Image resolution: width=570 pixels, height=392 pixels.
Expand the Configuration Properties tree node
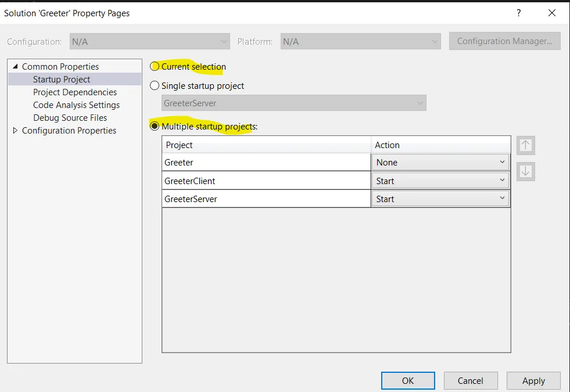point(15,130)
